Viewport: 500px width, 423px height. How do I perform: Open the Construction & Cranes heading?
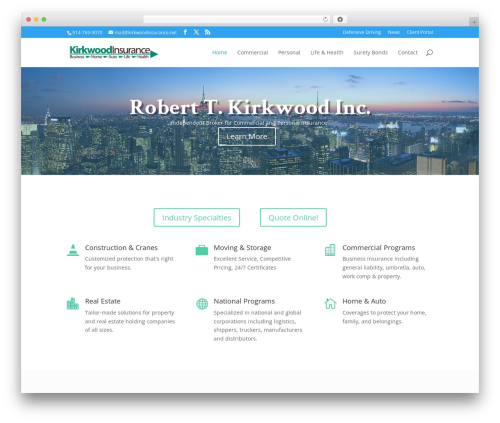click(x=121, y=248)
